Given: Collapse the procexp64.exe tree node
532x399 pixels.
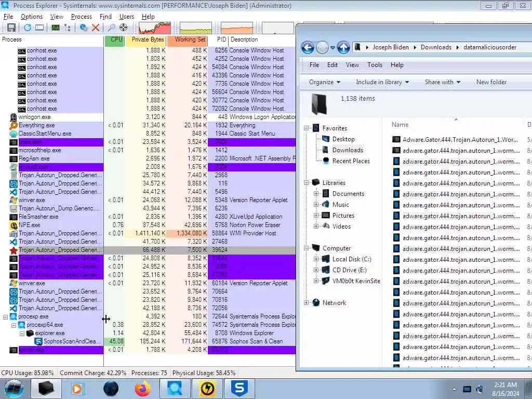Looking at the screenshot, I should [14, 325].
